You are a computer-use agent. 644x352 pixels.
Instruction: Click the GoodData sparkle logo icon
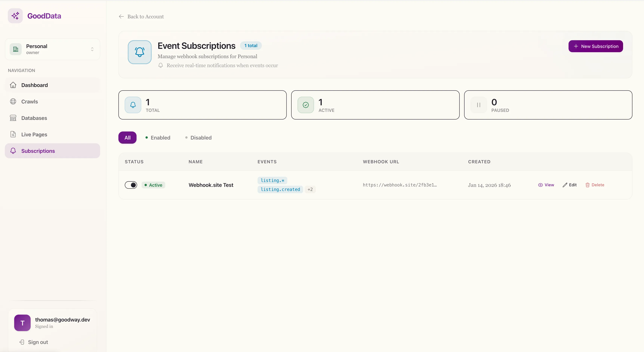tap(15, 16)
